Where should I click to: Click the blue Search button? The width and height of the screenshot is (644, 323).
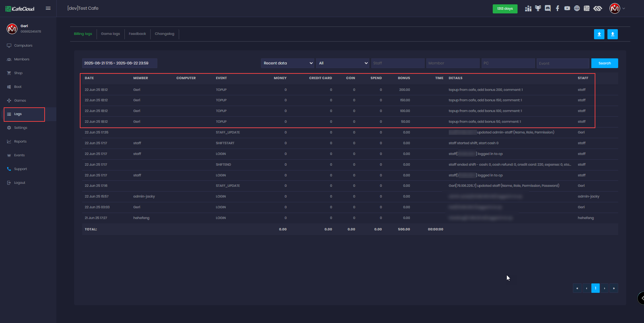(x=604, y=63)
